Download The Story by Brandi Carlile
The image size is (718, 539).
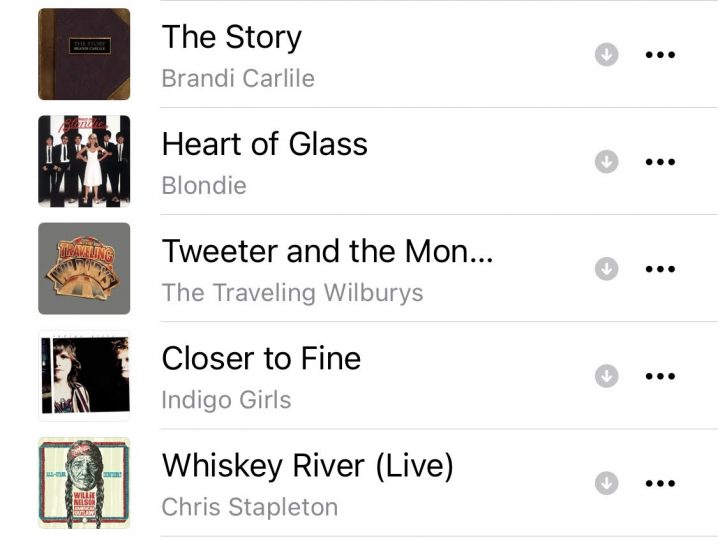point(606,54)
